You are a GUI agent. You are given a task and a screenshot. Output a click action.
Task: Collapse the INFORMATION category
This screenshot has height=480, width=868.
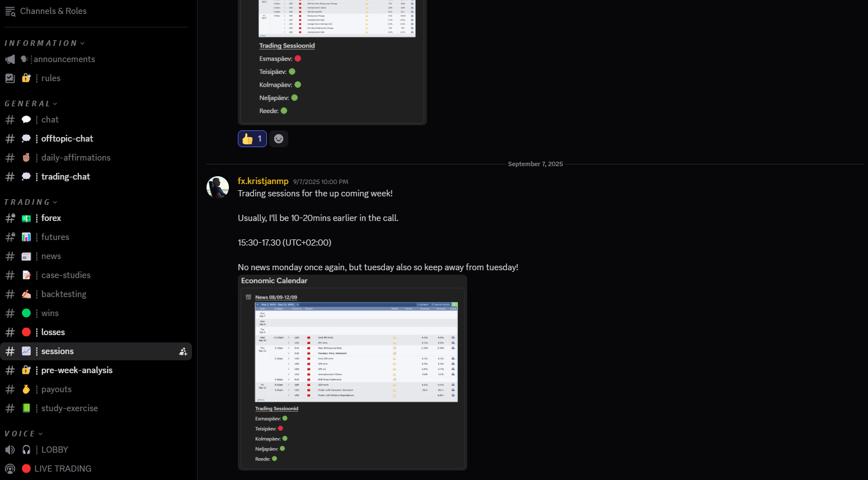click(x=44, y=43)
